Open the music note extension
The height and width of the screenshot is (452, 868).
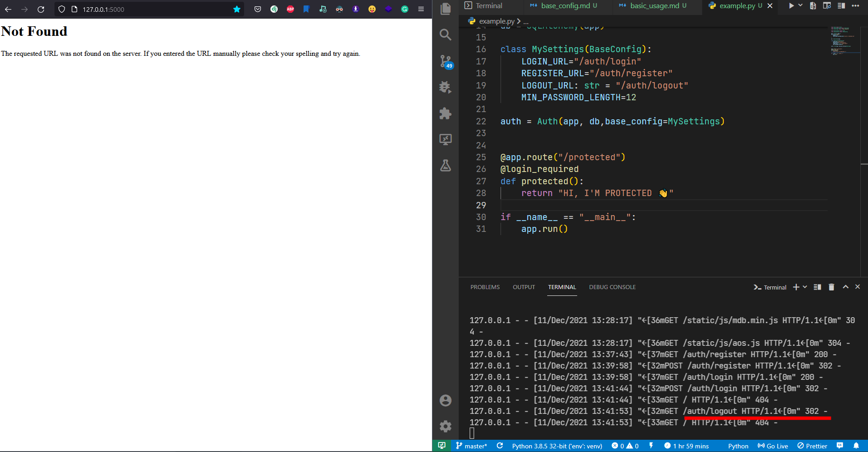[x=323, y=9]
